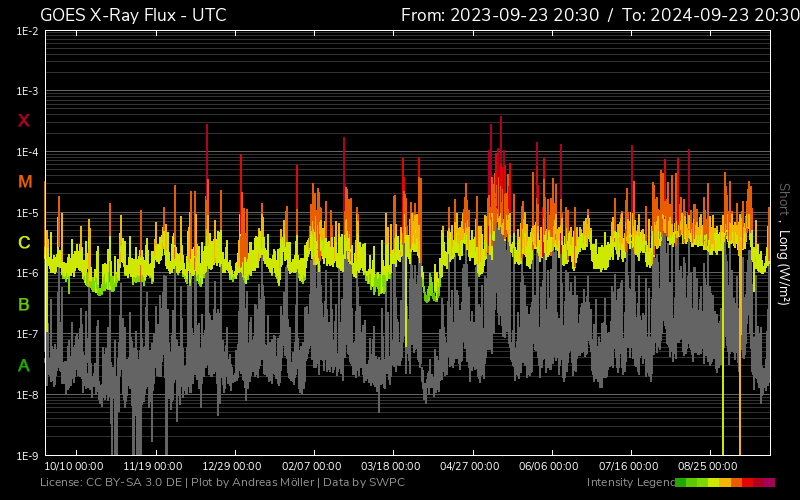Click the GOES X-Ray Flux - UTC title
Screen dimensions: 800x500
click(133, 15)
